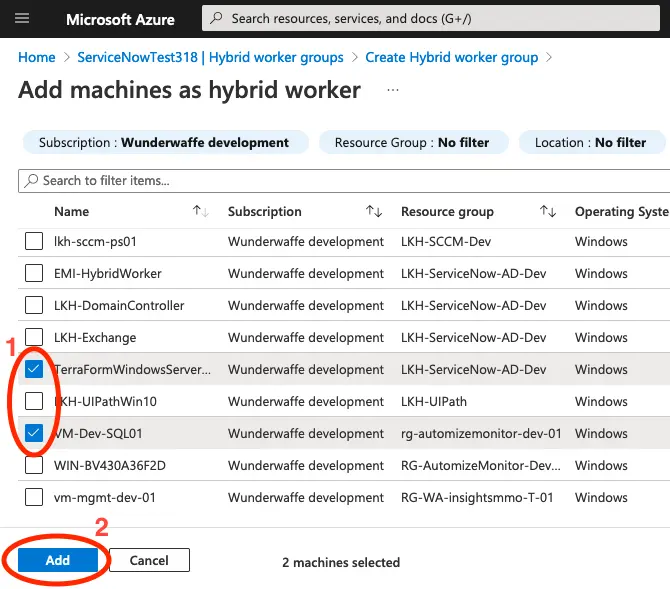The width and height of the screenshot is (670, 589).
Task: Click the vm-mgmt-dev-01 machine name
Action: click(x=105, y=498)
